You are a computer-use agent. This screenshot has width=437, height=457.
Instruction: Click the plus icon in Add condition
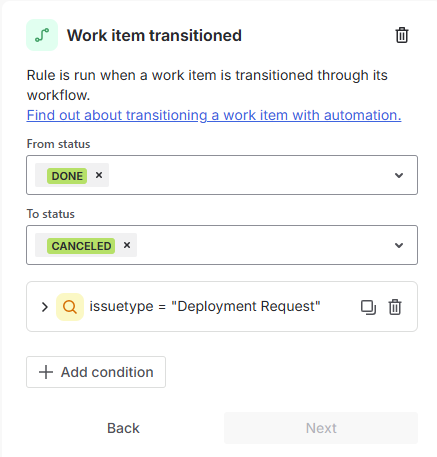coord(46,372)
